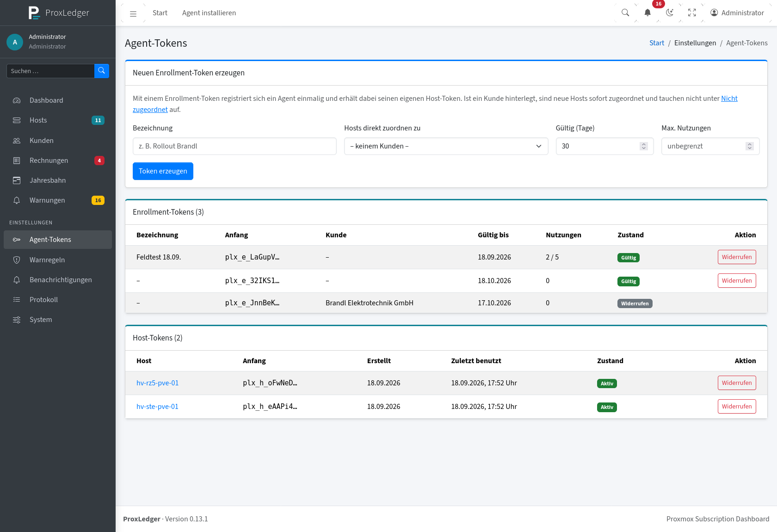Click the Max. Nutzungen stepper arrows
This screenshot has height=532, width=777.
(x=750, y=146)
